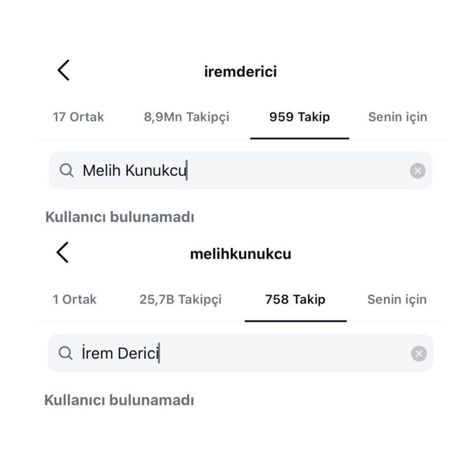Click the Kullanıcı bulunamadı message under iremderici

tap(120, 217)
